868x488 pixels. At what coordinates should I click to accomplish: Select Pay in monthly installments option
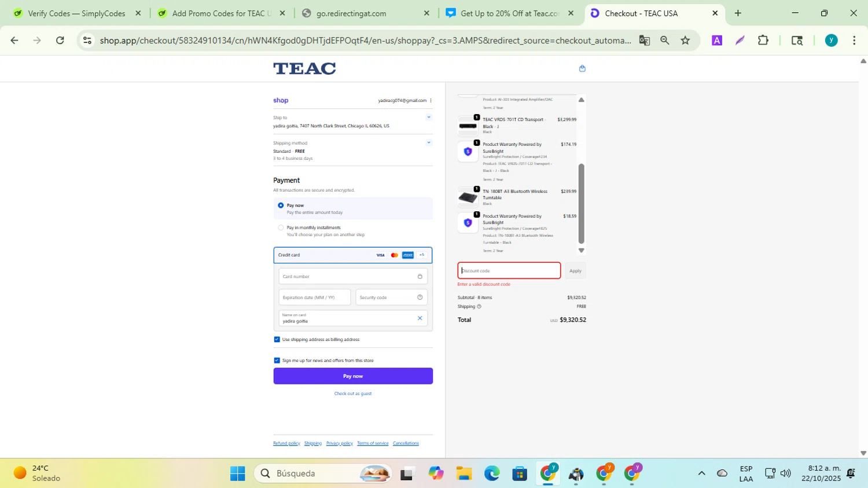pyautogui.click(x=281, y=228)
